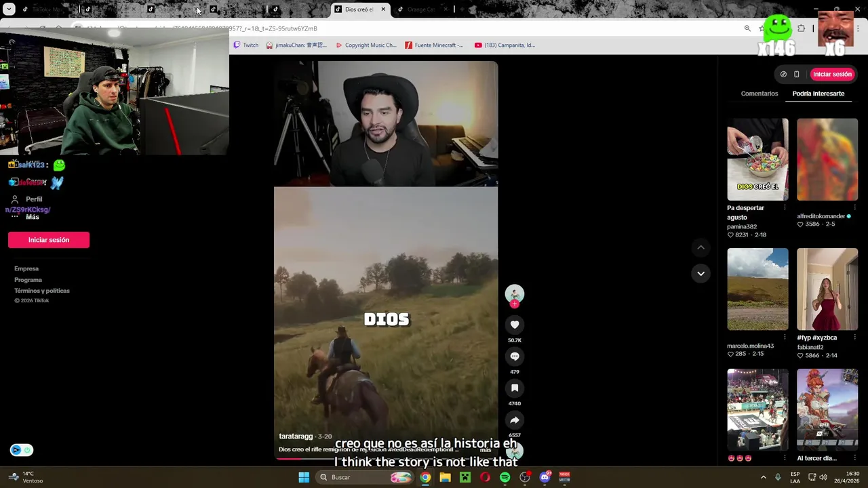Open the jimakuChan bookmark
Image resolution: width=868 pixels, height=488 pixels.
point(296,45)
